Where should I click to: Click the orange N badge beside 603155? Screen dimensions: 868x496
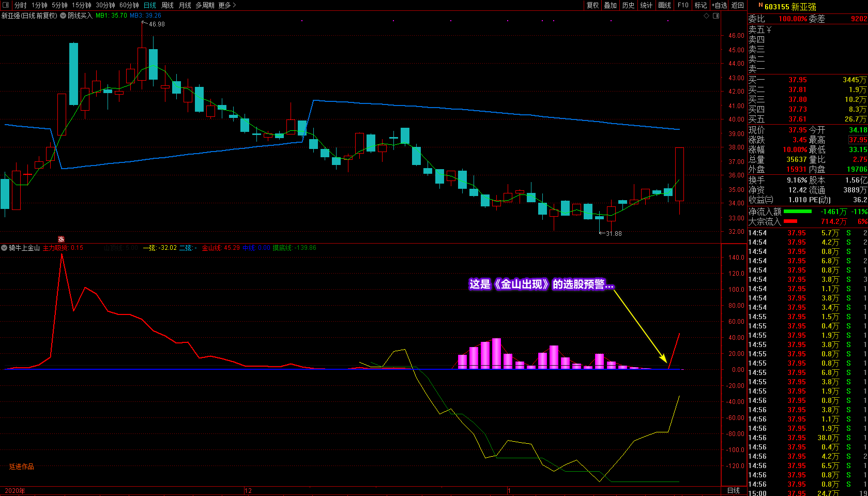coord(760,5)
